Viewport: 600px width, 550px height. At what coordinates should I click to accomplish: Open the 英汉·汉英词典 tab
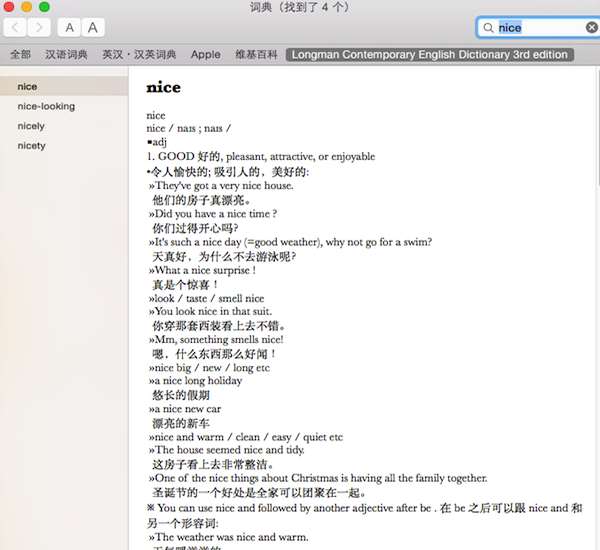coord(139,54)
